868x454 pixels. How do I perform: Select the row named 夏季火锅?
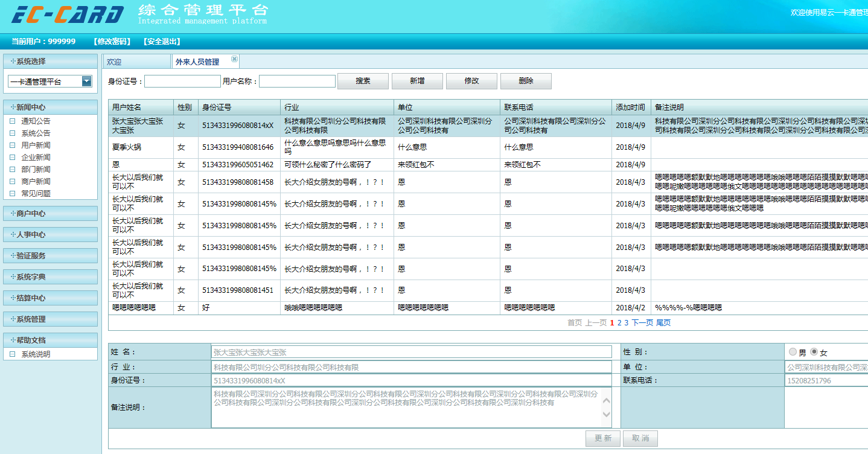tap(488, 147)
